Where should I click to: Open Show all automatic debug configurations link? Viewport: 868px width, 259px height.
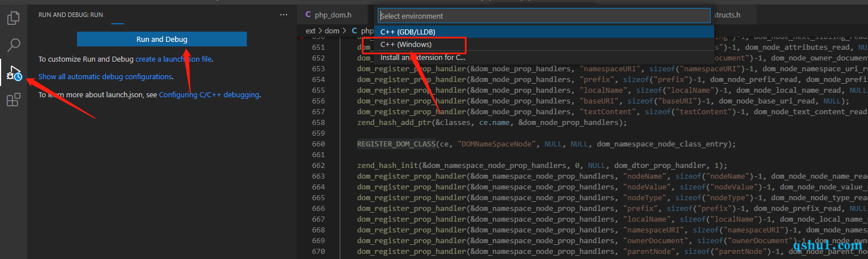pyautogui.click(x=105, y=76)
